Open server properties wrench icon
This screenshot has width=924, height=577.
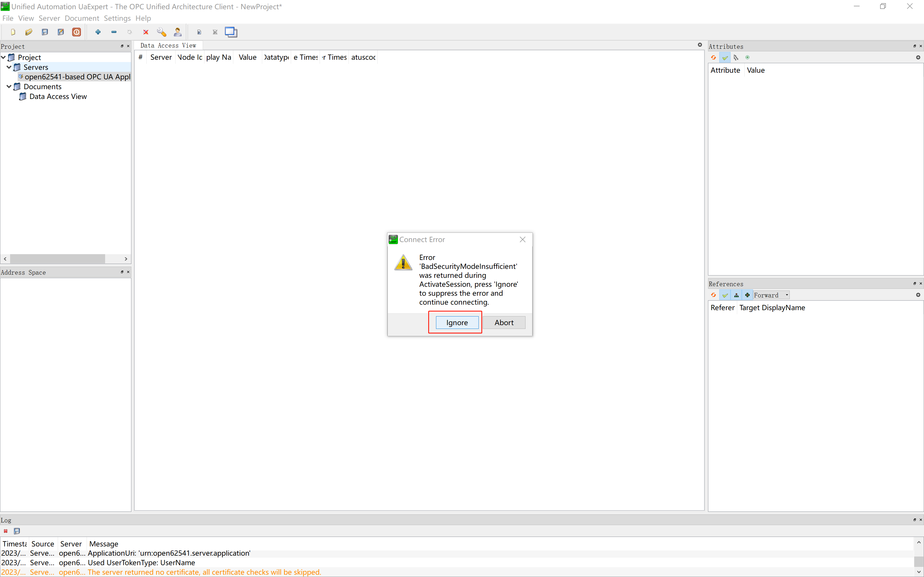pyautogui.click(x=161, y=32)
